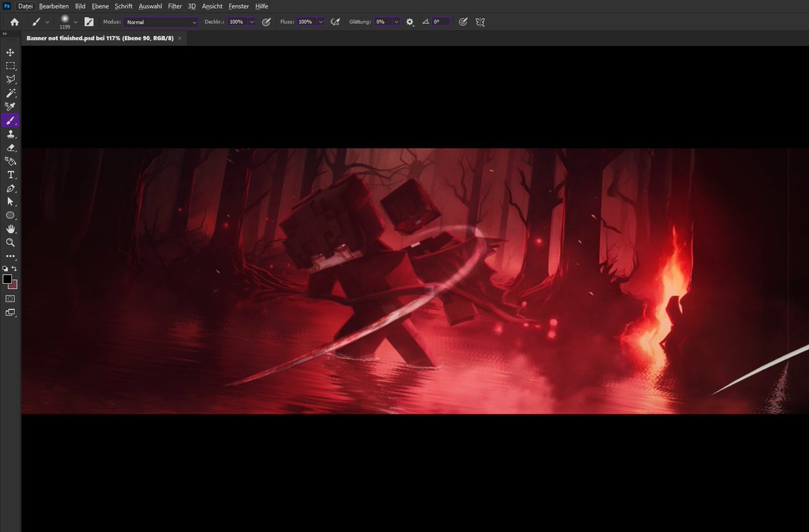Select the Eyedropper tool
Screen dimensions: 809x532
click(x=10, y=107)
